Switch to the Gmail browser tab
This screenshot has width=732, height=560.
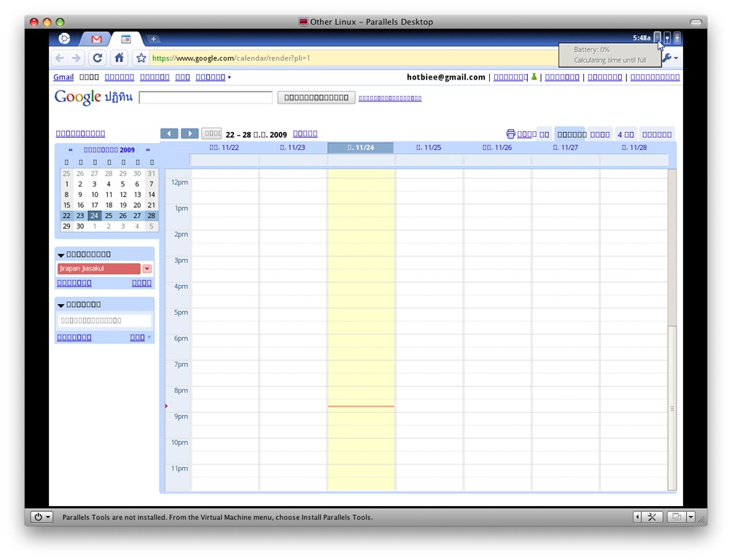[x=96, y=39]
